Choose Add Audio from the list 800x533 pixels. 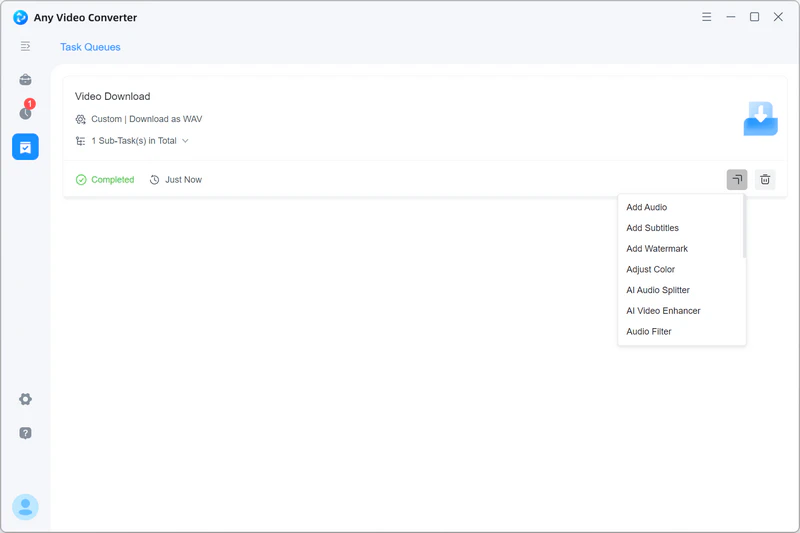click(647, 207)
